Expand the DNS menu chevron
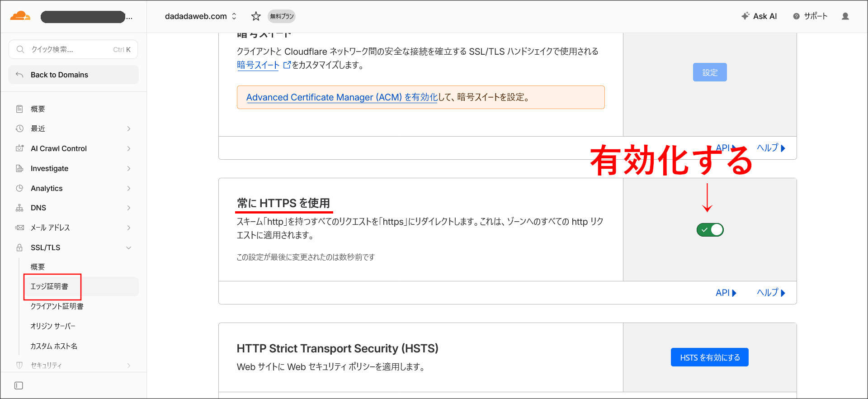Viewport: 868px width, 399px height. coord(129,208)
